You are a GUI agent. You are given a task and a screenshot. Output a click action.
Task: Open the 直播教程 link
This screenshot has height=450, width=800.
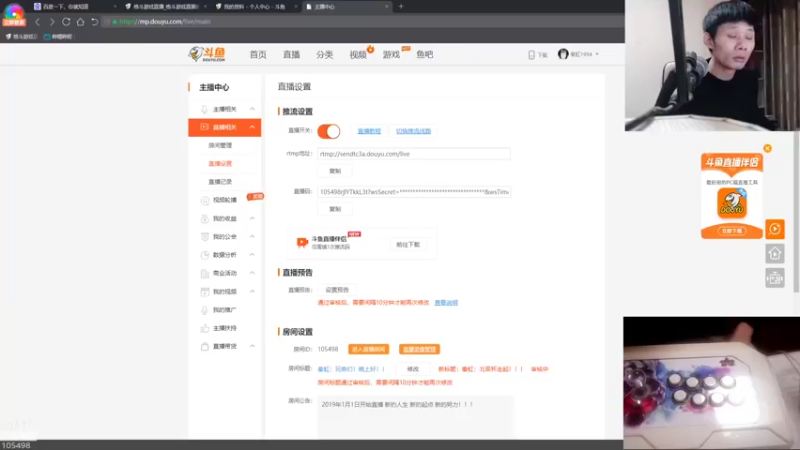click(369, 131)
